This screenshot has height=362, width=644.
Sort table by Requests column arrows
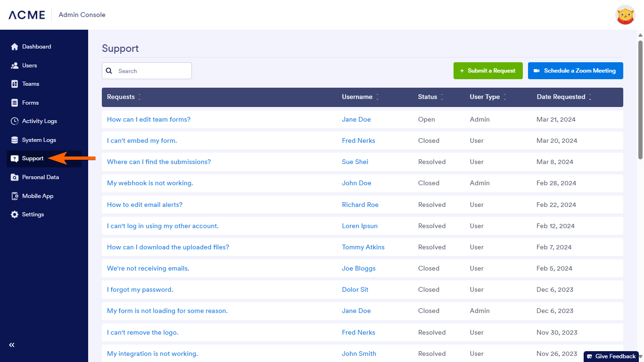139,97
